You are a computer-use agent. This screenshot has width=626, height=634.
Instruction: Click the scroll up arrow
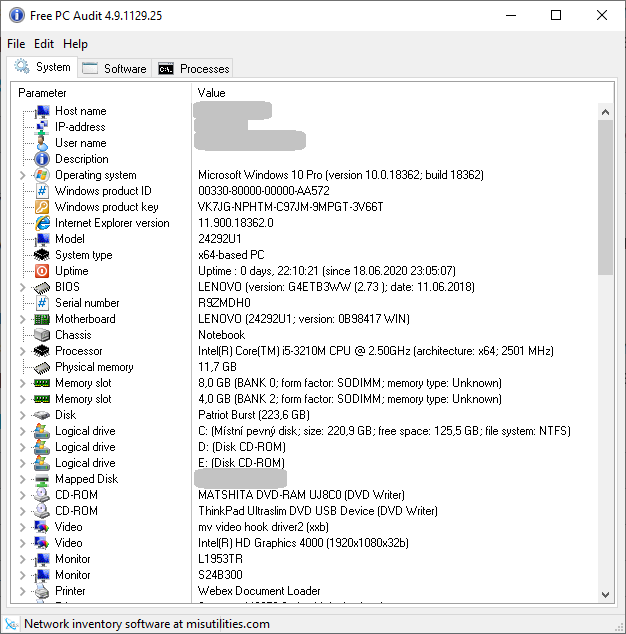click(x=605, y=112)
